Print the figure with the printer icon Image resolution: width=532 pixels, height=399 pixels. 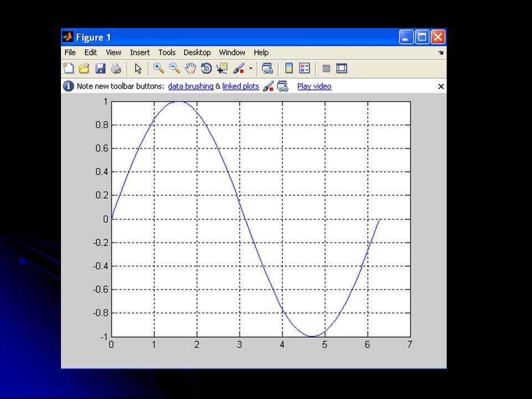[116, 69]
